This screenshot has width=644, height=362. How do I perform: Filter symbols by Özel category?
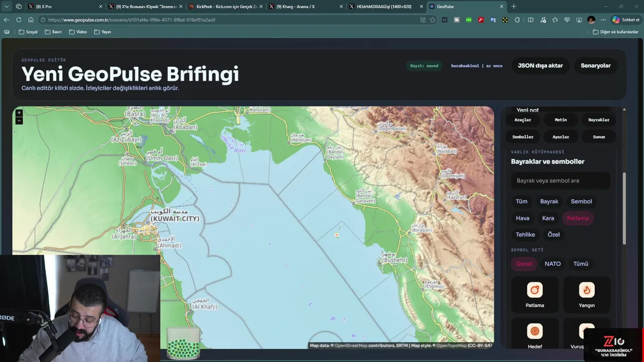(553, 235)
